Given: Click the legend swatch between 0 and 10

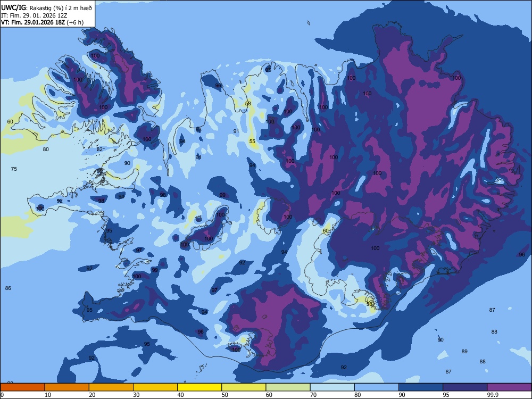Looking at the screenshot, I should tap(22, 387).
